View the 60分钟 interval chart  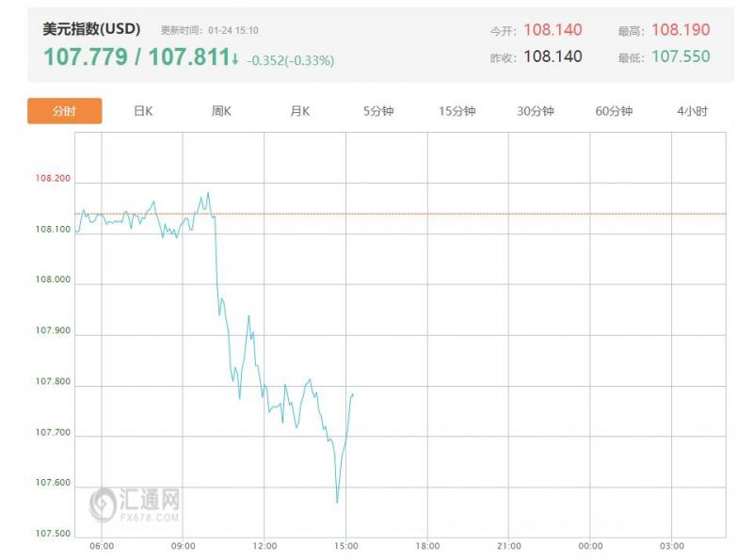[x=614, y=111]
